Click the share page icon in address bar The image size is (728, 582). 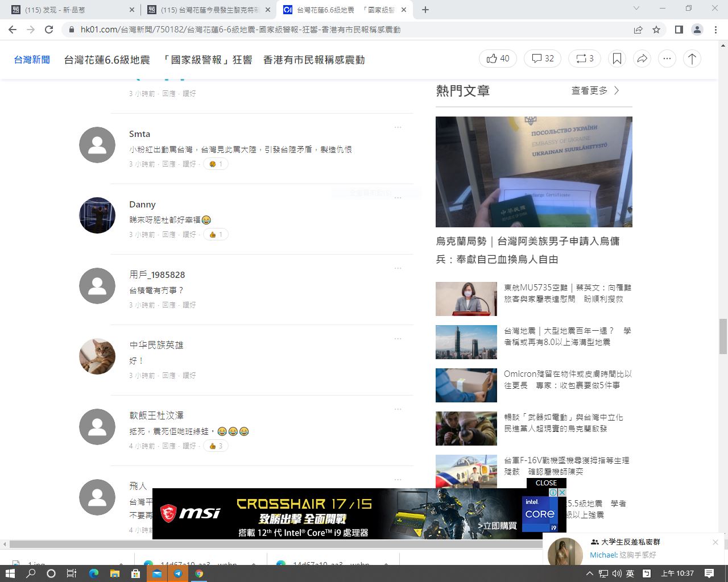pyautogui.click(x=638, y=30)
